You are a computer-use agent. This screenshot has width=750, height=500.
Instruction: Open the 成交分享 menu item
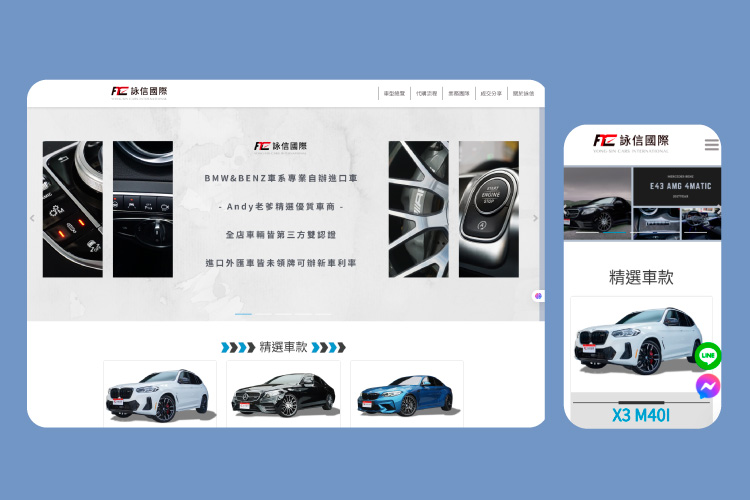(x=491, y=93)
